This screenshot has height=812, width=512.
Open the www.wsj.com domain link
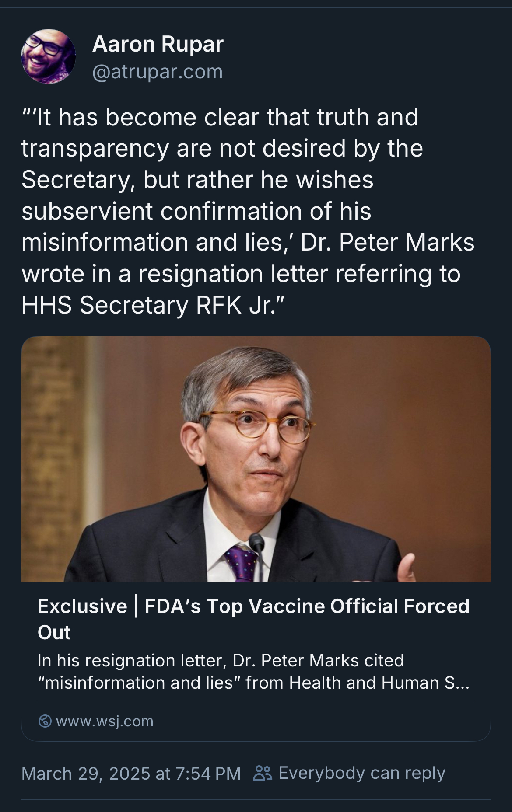105,721
